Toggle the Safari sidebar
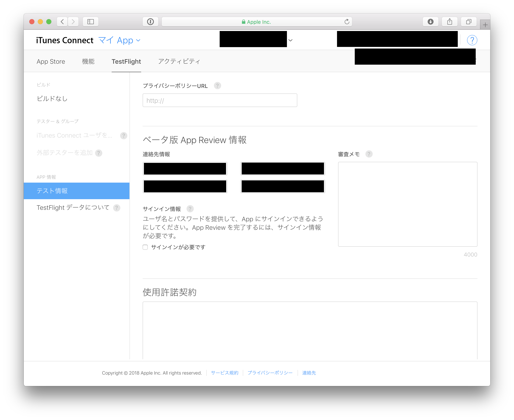514x420 pixels. pyautogui.click(x=90, y=21)
